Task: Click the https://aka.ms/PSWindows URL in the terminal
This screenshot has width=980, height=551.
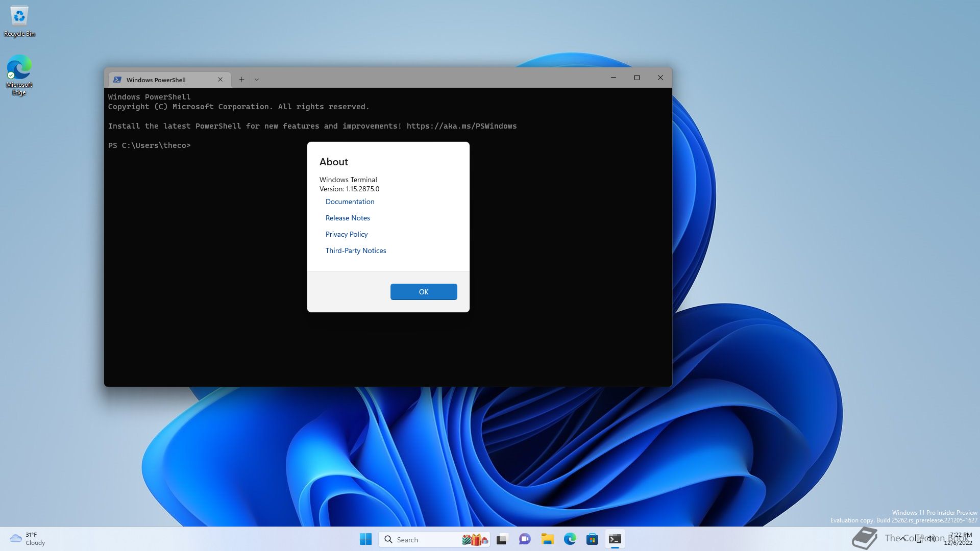Action: [x=461, y=126]
